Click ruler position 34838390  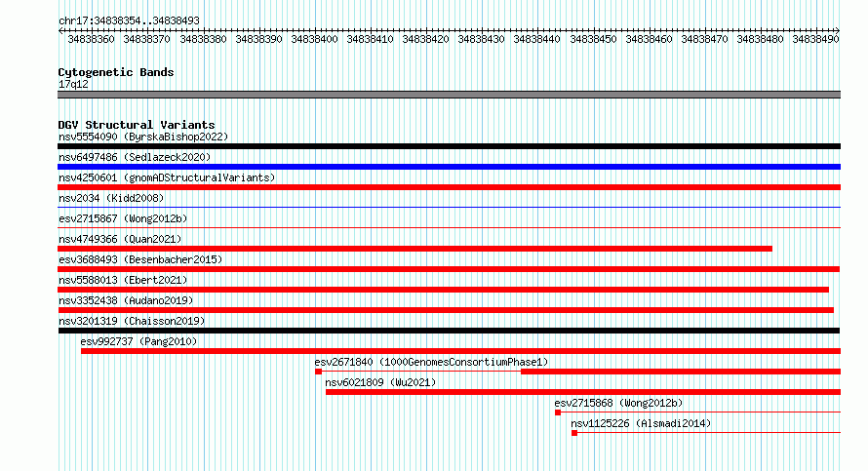click(x=258, y=39)
